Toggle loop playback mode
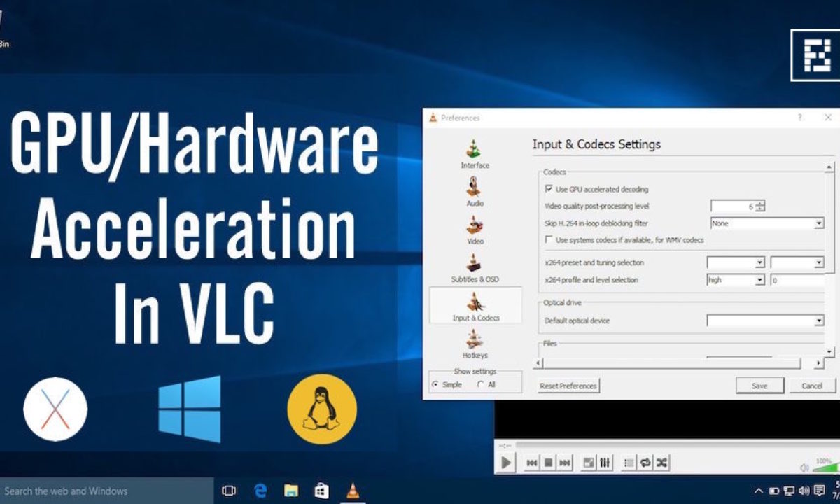840x504 pixels. pos(645,462)
